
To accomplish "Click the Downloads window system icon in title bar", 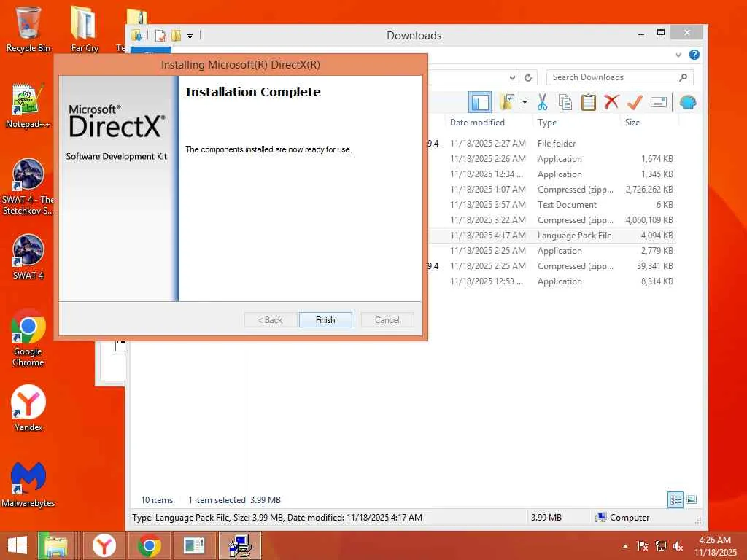I will pyautogui.click(x=136, y=35).
